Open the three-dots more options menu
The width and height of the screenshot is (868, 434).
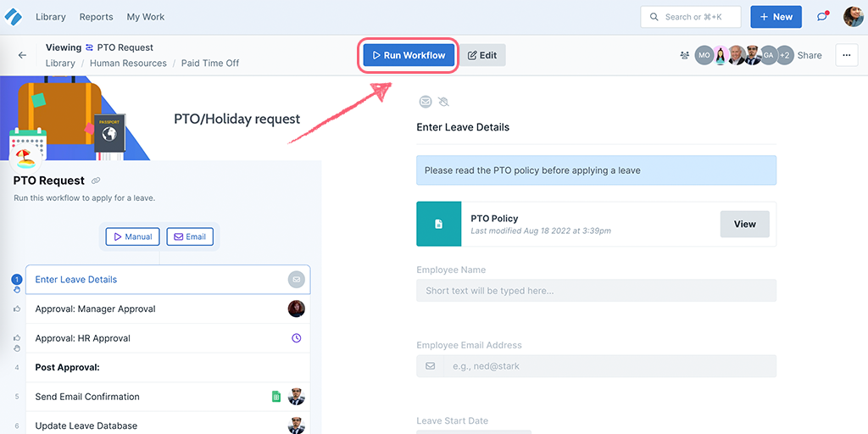pyautogui.click(x=847, y=55)
